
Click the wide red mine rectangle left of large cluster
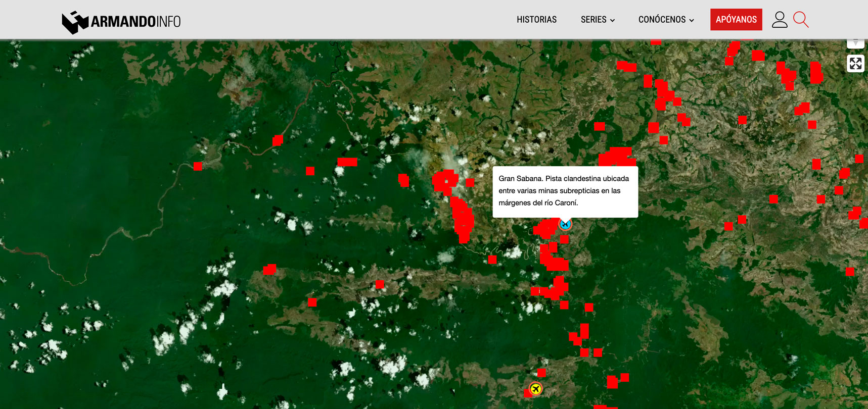(347, 162)
